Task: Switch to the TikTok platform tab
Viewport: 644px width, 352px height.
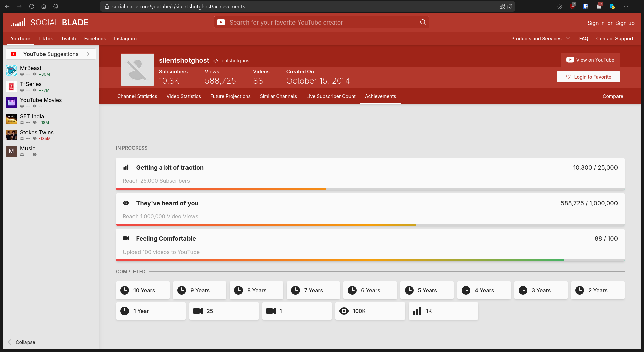Action: pyautogui.click(x=46, y=39)
